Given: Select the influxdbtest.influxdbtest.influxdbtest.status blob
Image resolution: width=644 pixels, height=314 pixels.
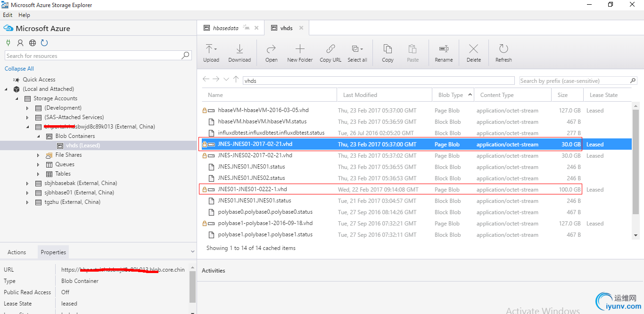Looking at the screenshot, I should tap(271, 133).
